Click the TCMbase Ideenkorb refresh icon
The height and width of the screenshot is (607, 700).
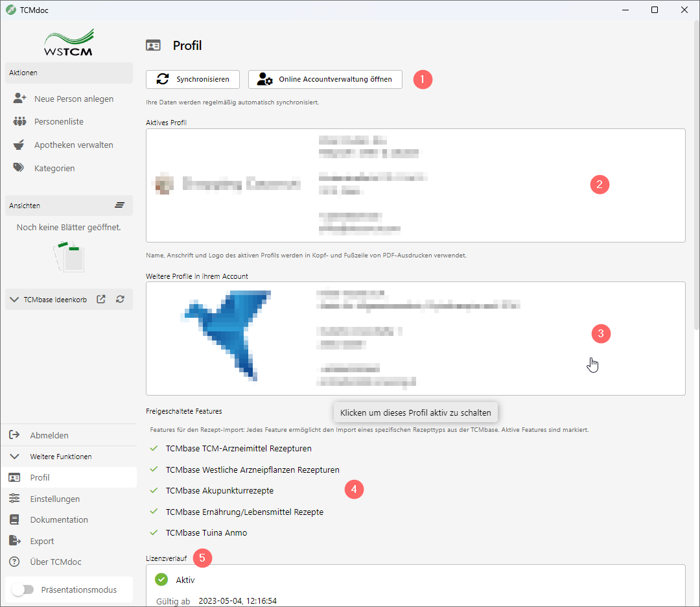pyautogui.click(x=120, y=300)
